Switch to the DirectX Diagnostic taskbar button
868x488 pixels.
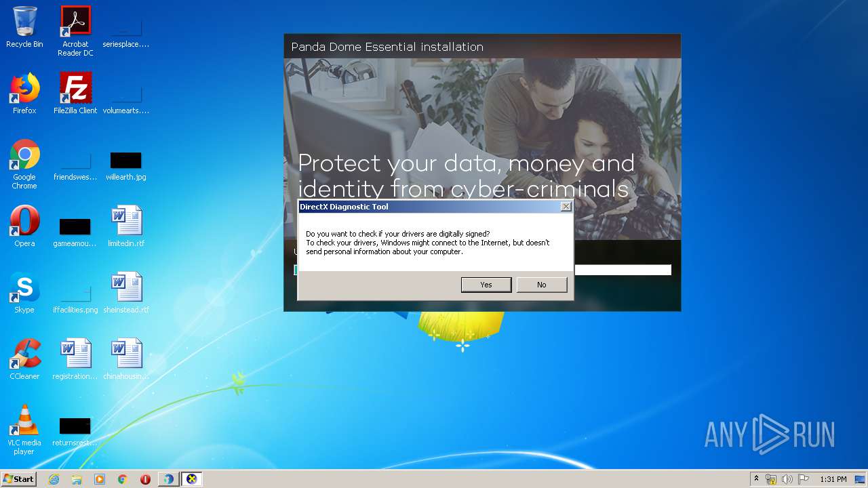click(192, 479)
